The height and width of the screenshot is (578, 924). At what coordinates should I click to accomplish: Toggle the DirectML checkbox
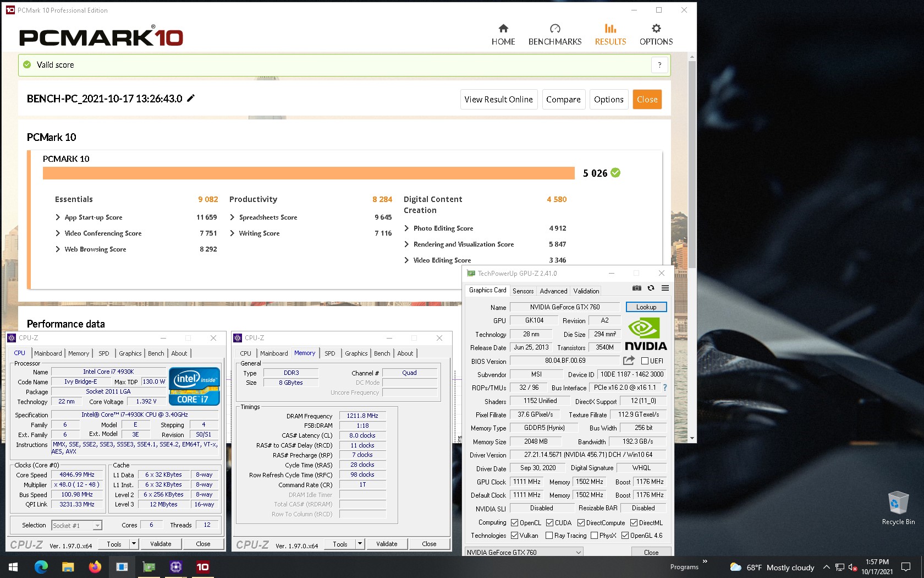[634, 523]
